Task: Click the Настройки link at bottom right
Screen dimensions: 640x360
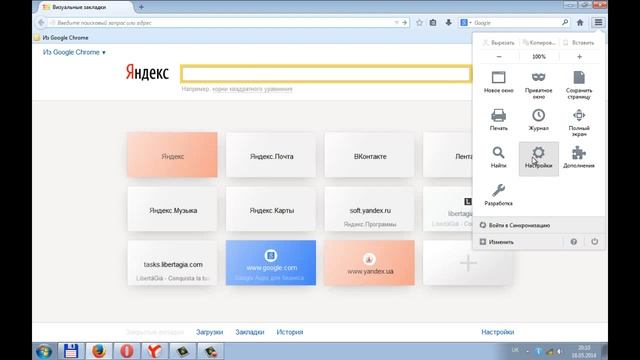Action: pos(498,332)
